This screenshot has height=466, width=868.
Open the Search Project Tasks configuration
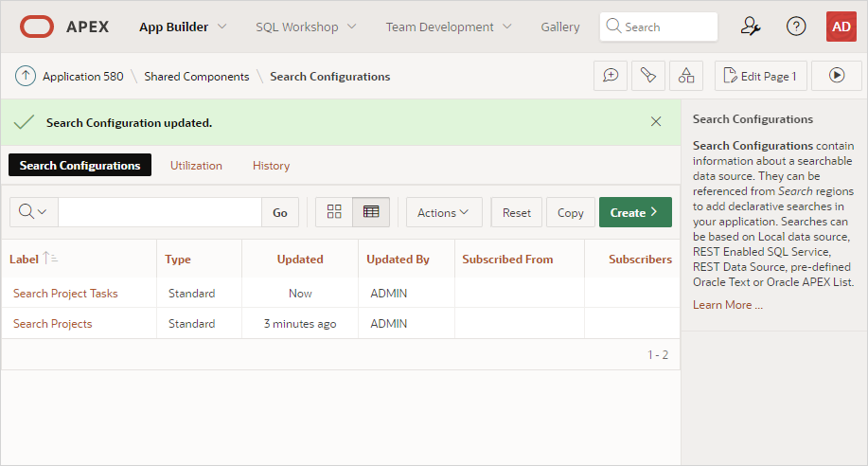[65, 293]
